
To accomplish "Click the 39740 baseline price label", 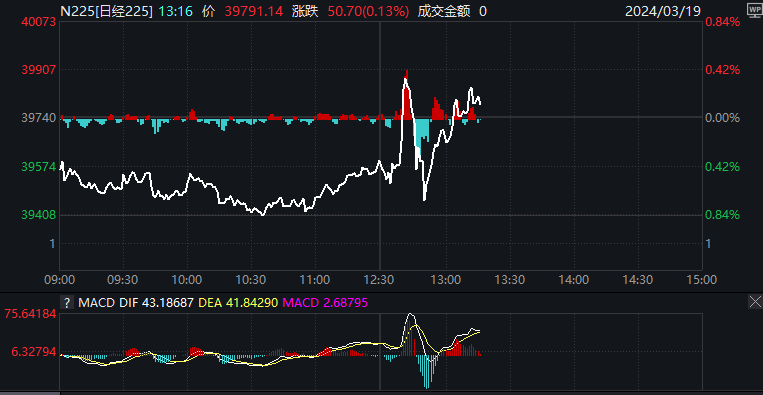I will (37, 118).
